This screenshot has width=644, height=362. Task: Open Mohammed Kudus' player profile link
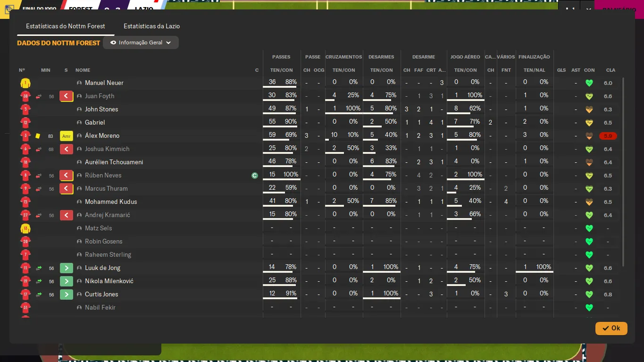coord(111,202)
